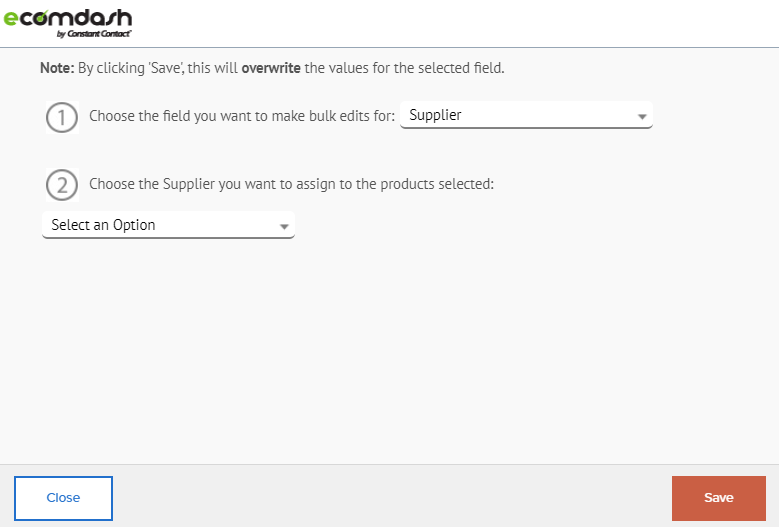This screenshot has width=779, height=527.
Task: Click the 'by Constant Contact' tagline
Action: tap(94, 34)
